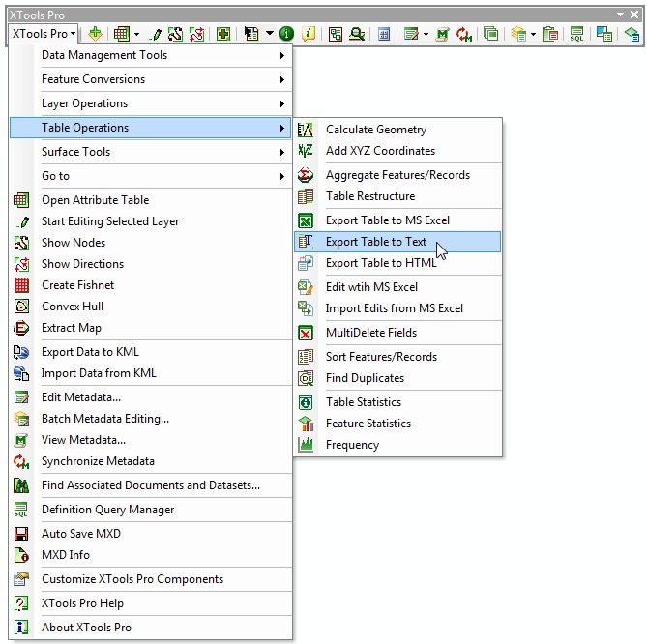Select Frequency in the submenu
647x644 pixels.
(x=397, y=445)
